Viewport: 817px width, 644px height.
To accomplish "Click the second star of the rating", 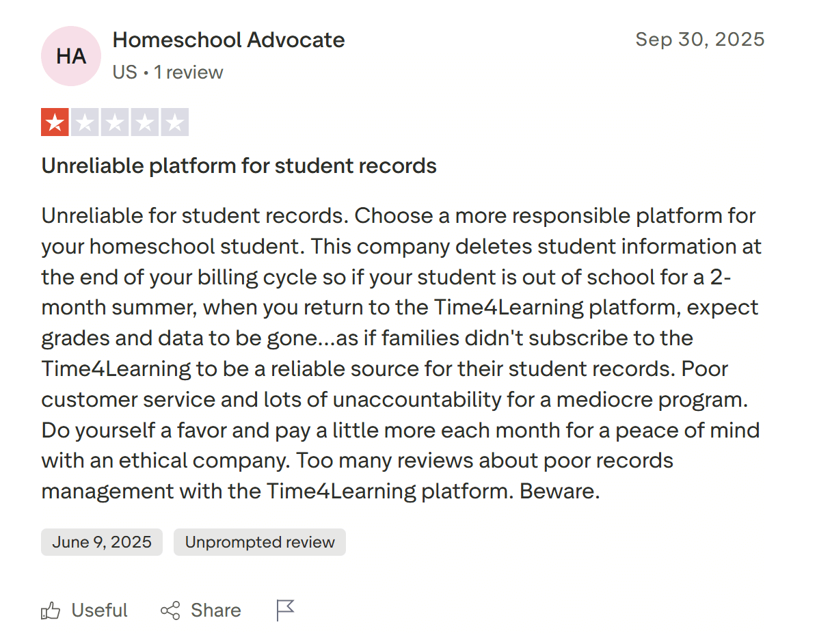I will coord(85,122).
